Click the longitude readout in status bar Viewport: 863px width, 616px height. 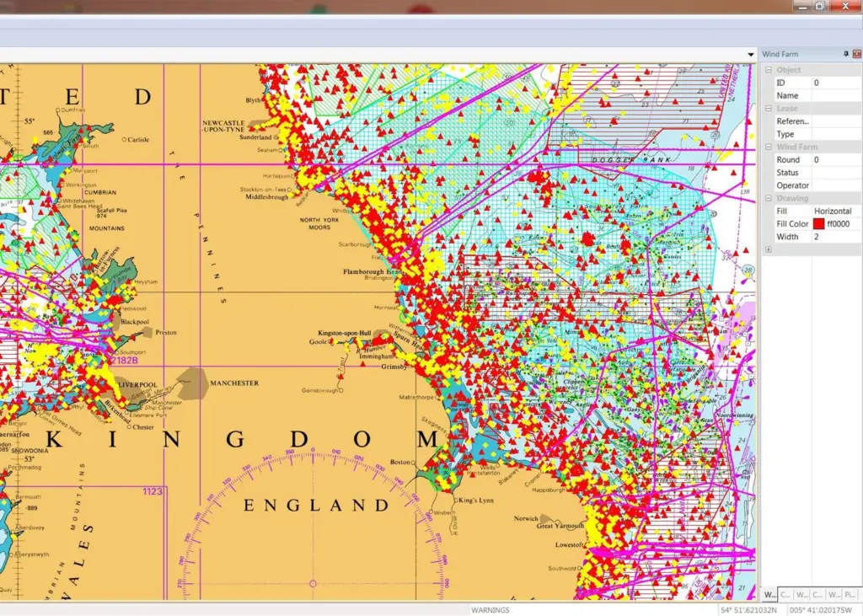click(820, 610)
